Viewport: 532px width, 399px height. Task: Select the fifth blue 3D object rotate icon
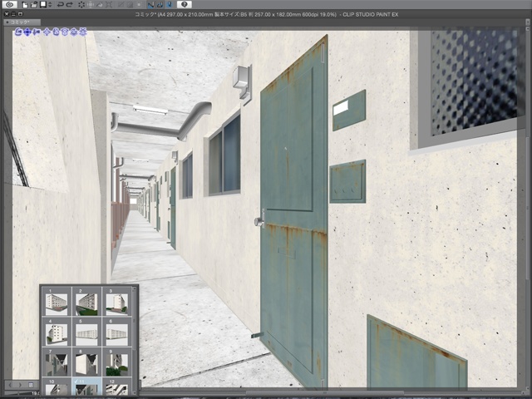click(56, 32)
